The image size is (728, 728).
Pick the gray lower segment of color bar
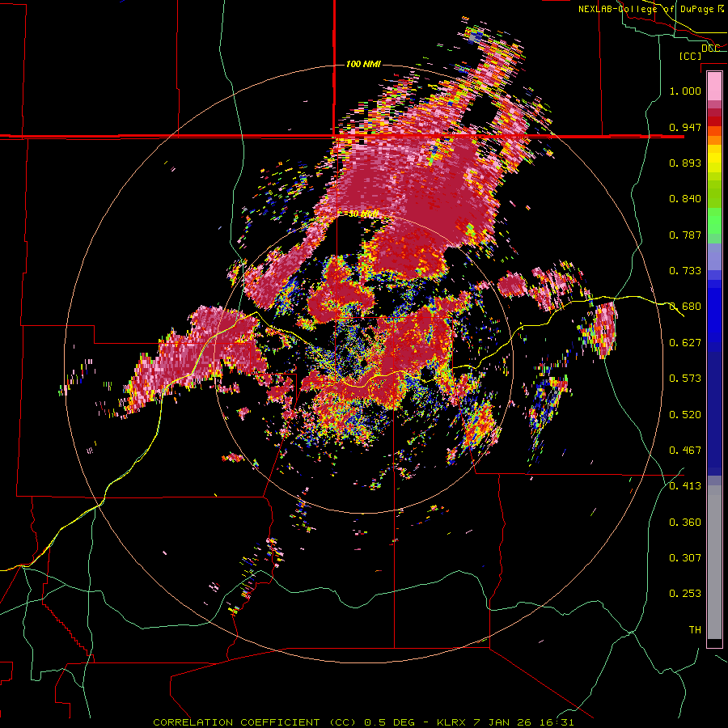(714, 562)
